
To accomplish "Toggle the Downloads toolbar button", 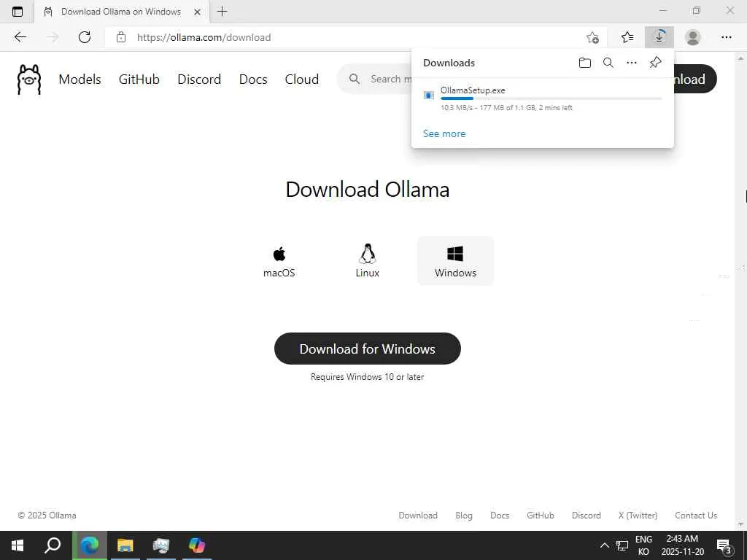I will click(x=659, y=37).
